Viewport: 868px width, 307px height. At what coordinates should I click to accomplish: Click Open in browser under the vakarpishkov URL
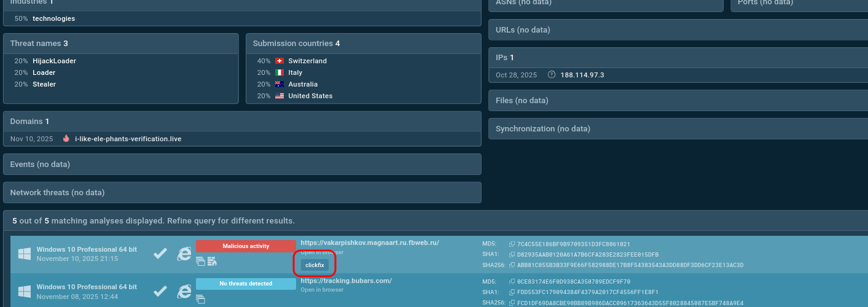click(322, 252)
